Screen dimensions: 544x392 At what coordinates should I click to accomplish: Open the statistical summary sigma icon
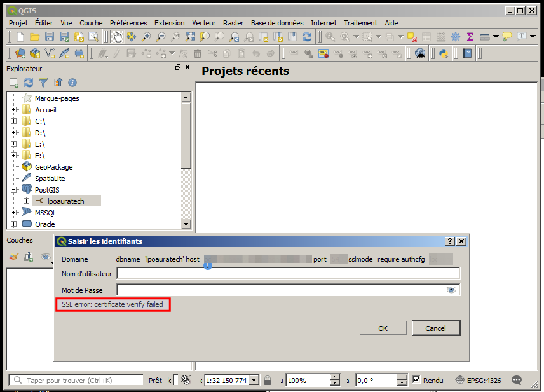point(470,37)
